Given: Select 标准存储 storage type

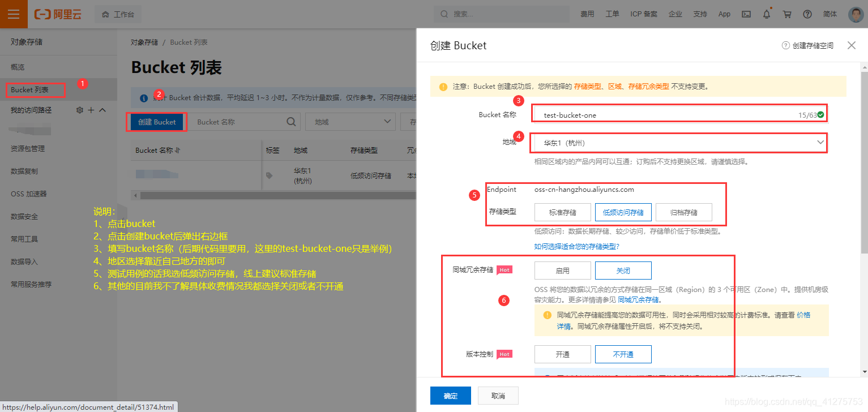Looking at the screenshot, I should pyautogui.click(x=563, y=212).
